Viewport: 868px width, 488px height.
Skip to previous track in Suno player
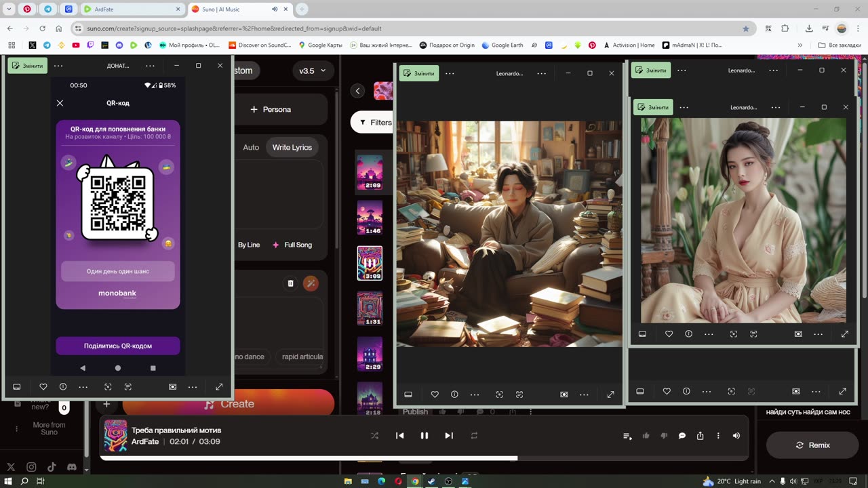(400, 436)
